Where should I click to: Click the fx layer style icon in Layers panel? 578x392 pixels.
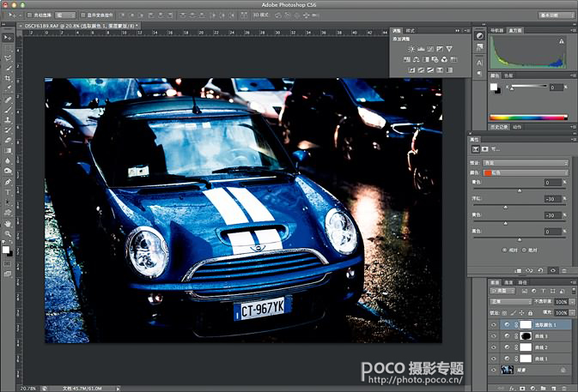click(x=512, y=389)
